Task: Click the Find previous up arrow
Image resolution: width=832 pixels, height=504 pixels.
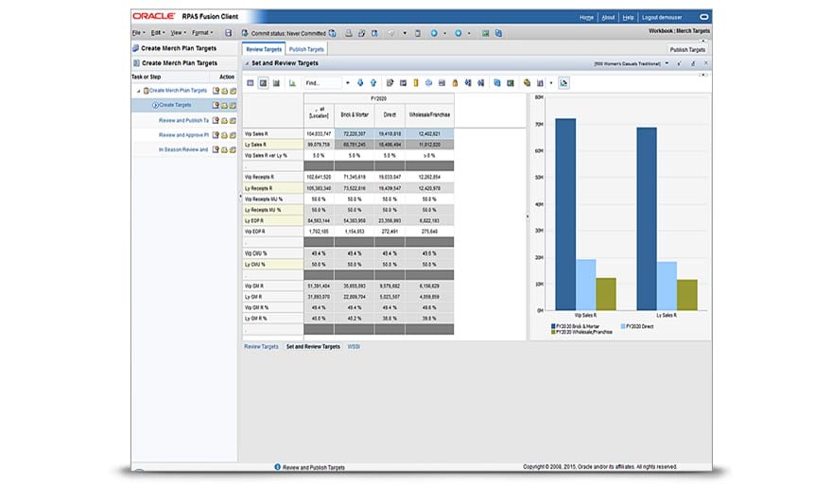Action: [x=373, y=83]
